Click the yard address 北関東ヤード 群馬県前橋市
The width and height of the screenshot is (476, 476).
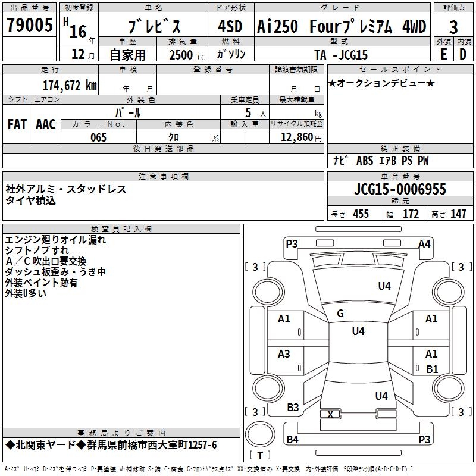point(111,445)
